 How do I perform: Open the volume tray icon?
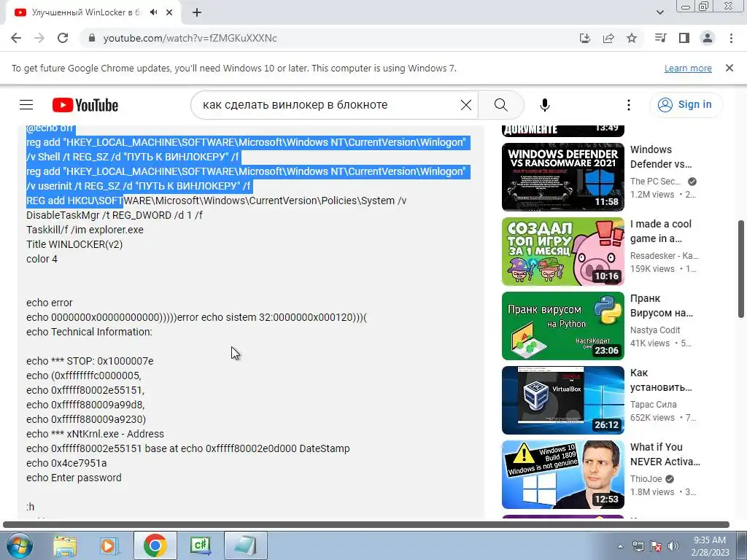pos(673,546)
